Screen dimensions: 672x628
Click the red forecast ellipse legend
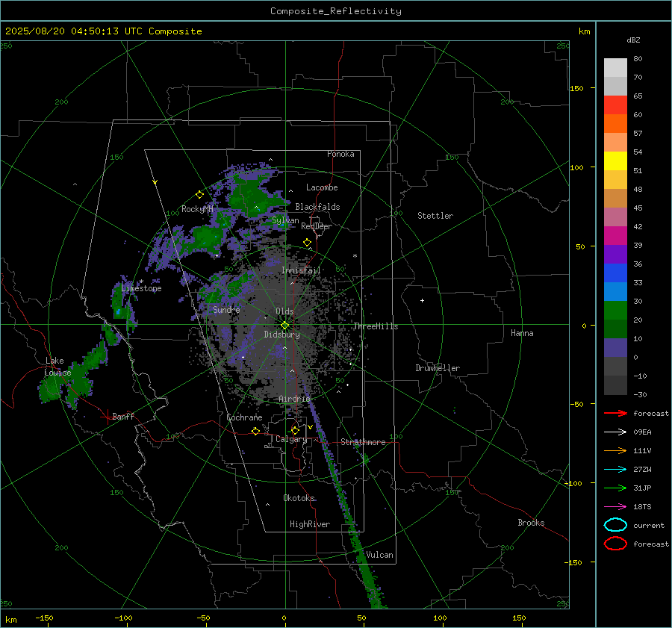click(615, 544)
